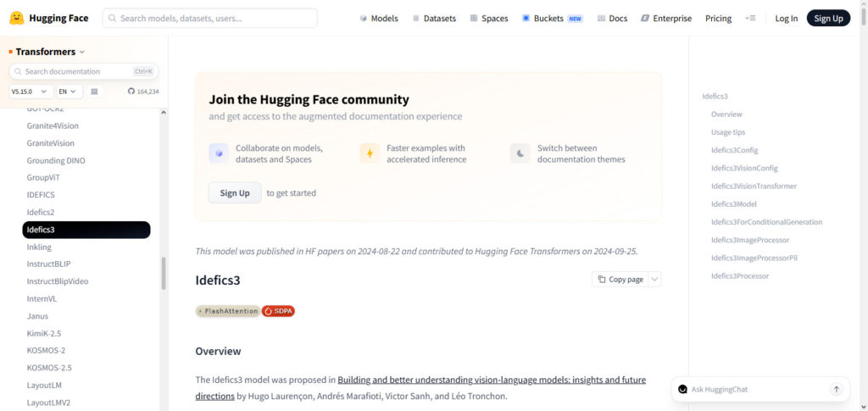Image resolution: width=868 pixels, height=411 pixels.
Task: Open the V5.15.0 version selector
Action: [x=31, y=92]
